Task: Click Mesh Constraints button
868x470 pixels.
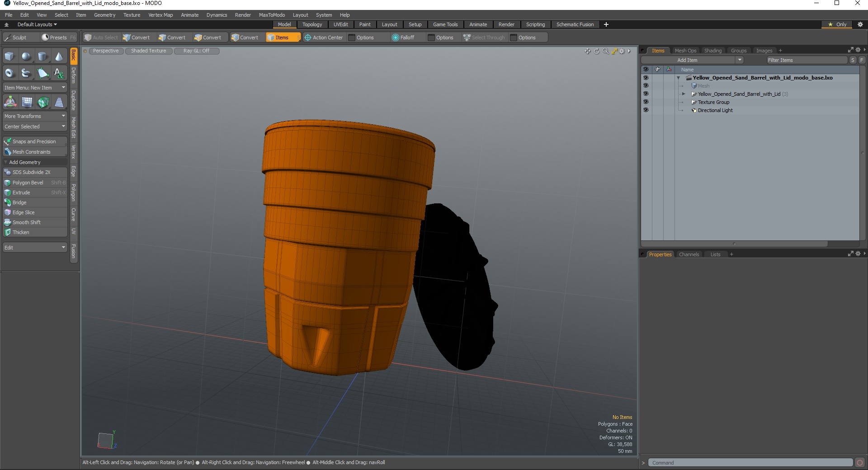Action: (35, 152)
